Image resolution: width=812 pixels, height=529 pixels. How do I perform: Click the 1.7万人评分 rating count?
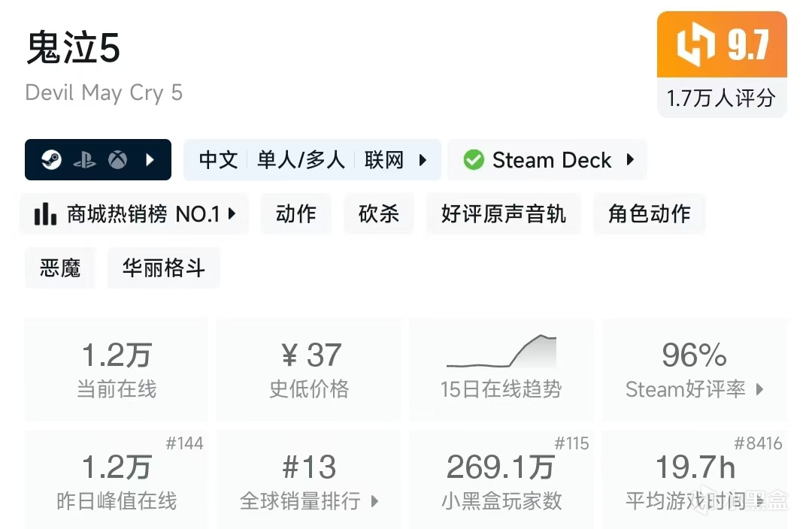[722, 98]
